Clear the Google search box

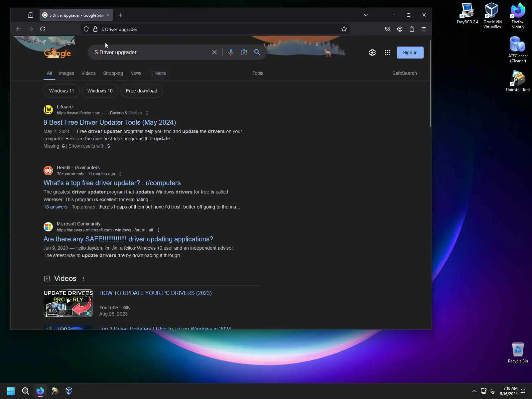coord(214,52)
